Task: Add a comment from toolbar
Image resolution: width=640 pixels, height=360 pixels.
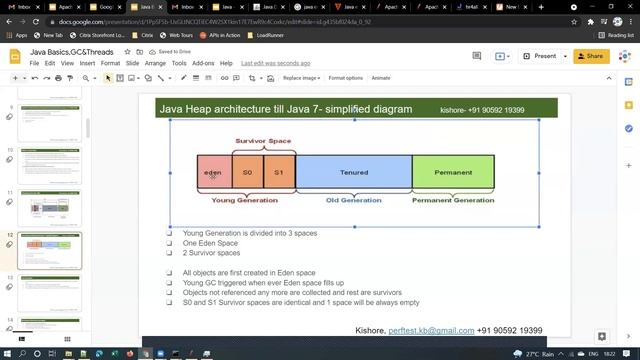Action: pos(236,78)
